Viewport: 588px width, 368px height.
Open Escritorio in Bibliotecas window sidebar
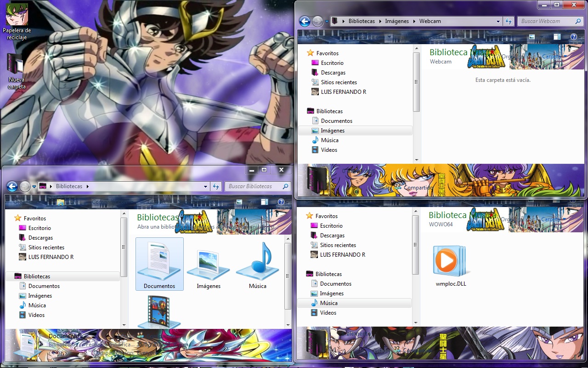click(x=40, y=228)
